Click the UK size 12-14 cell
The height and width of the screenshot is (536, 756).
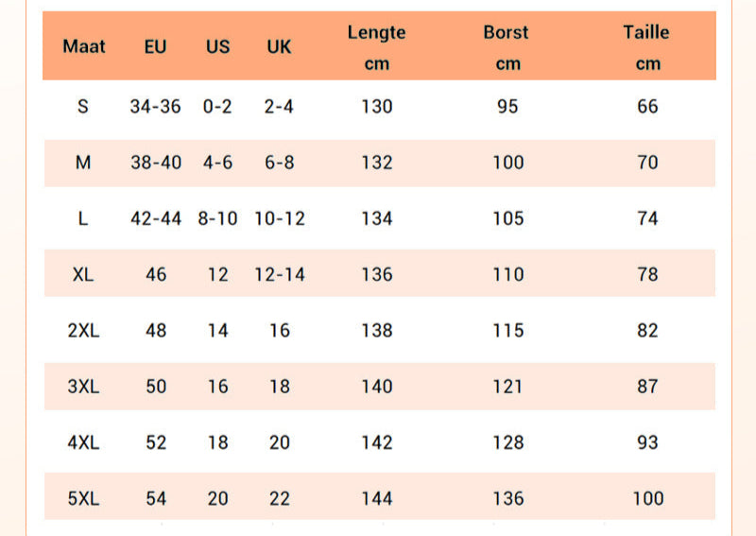pos(279,275)
